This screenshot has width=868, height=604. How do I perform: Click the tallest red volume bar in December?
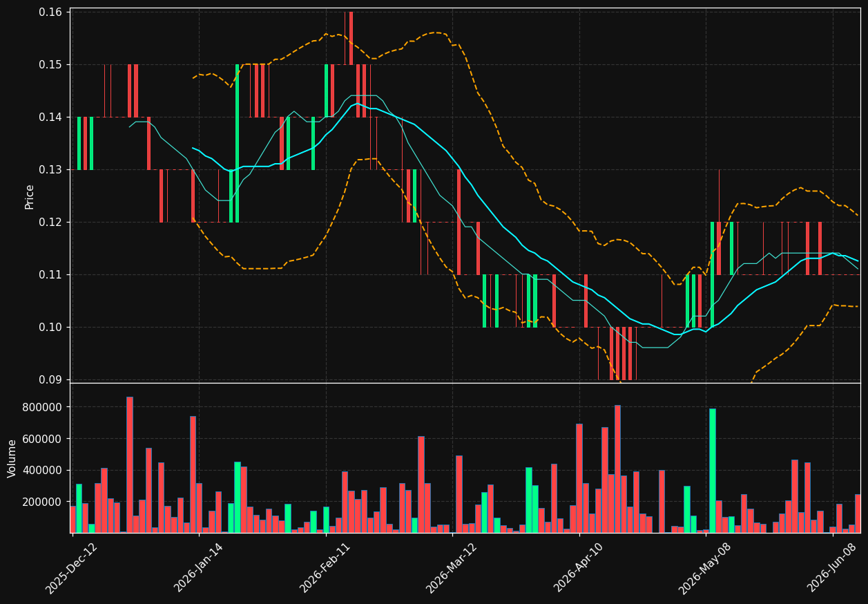click(129, 464)
